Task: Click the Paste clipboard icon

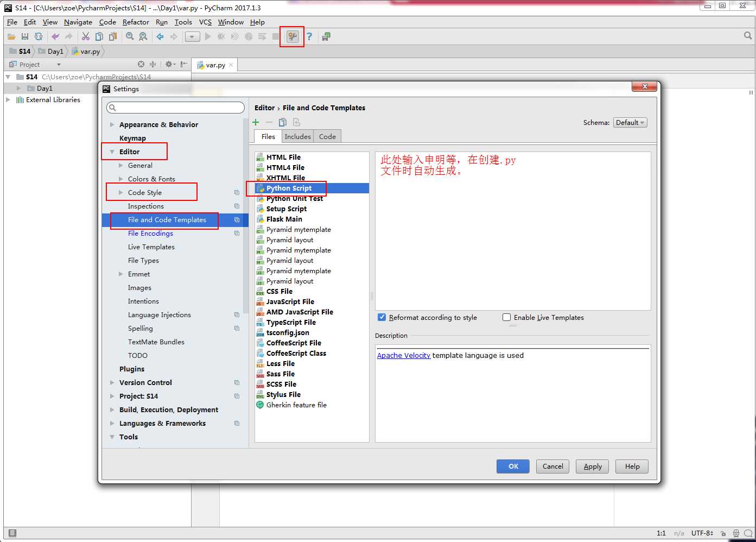Action: pyautogui.click(x=113, y=36)
